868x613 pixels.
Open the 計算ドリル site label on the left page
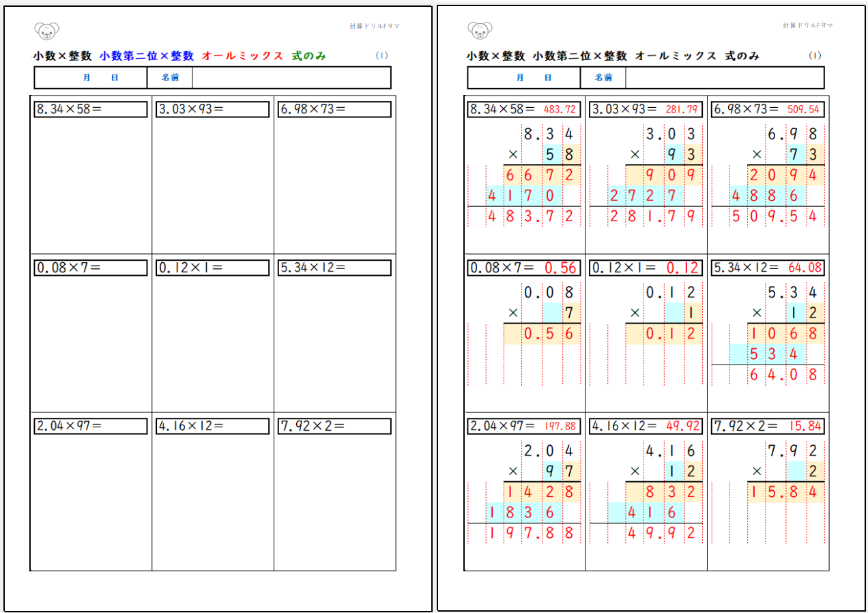pos(374,26)
